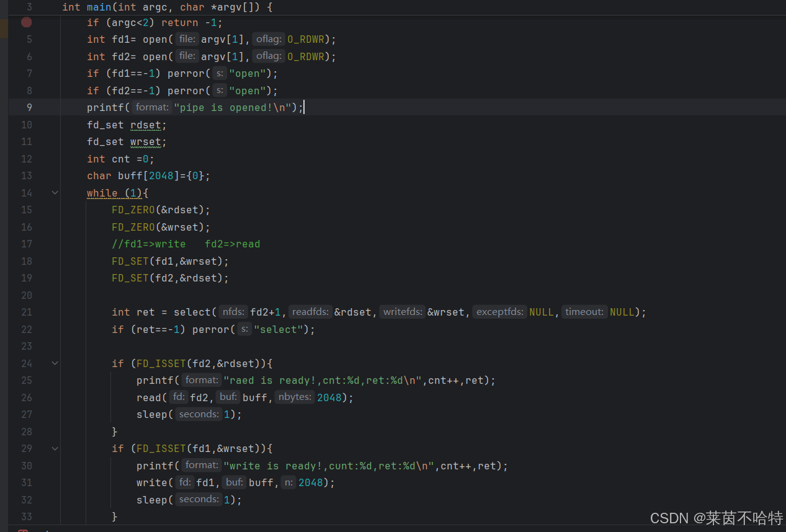Click the "seconds:" hint on line 27
Viewport: 786px width, 532px height.
(199, 414)
